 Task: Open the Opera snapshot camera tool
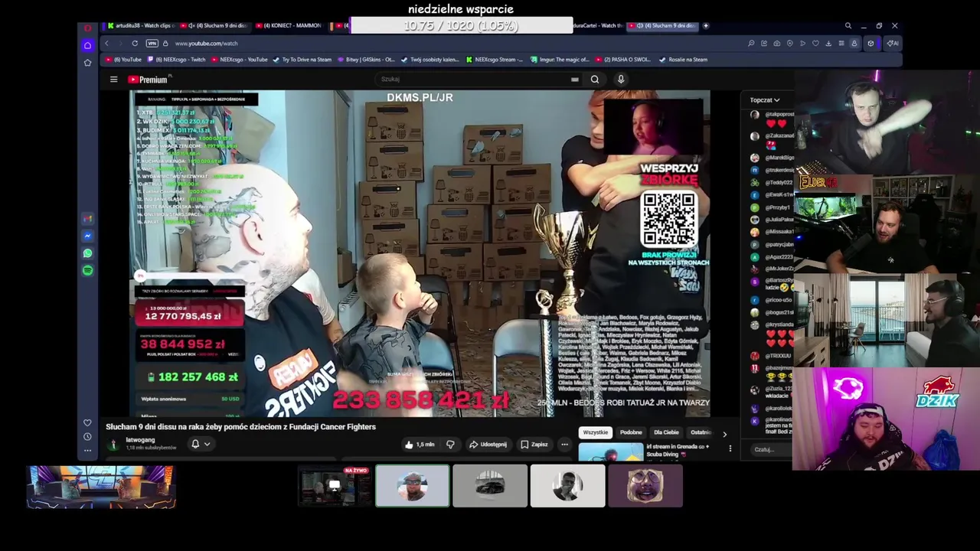(777, 44)
